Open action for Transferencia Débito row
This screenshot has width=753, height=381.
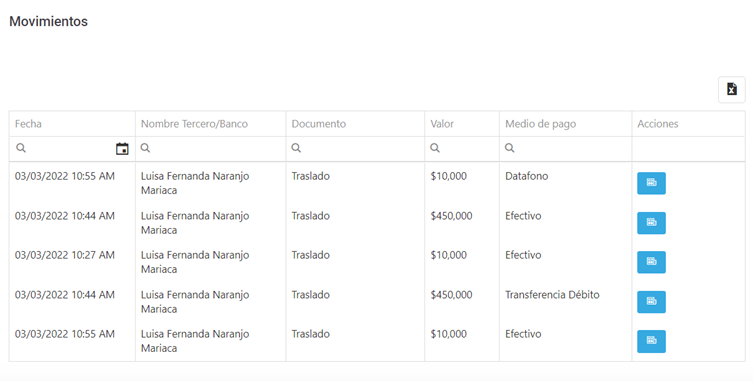(651, 302)
